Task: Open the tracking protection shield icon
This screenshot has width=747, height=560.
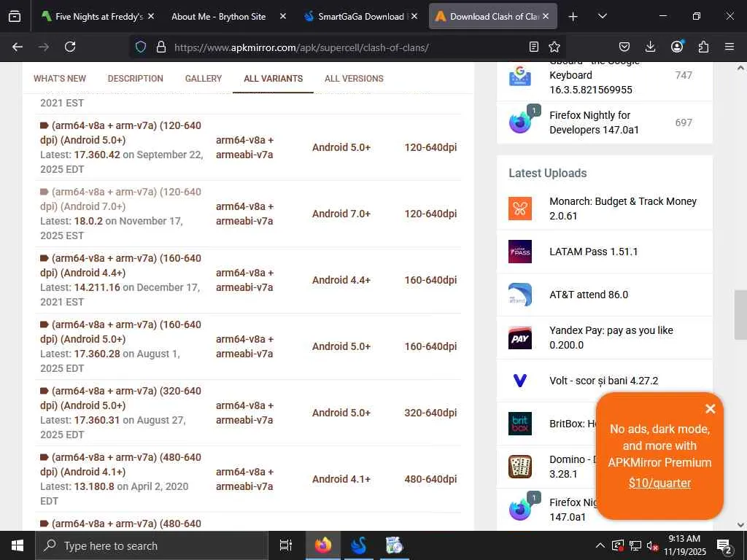Action: coord(141,47)
